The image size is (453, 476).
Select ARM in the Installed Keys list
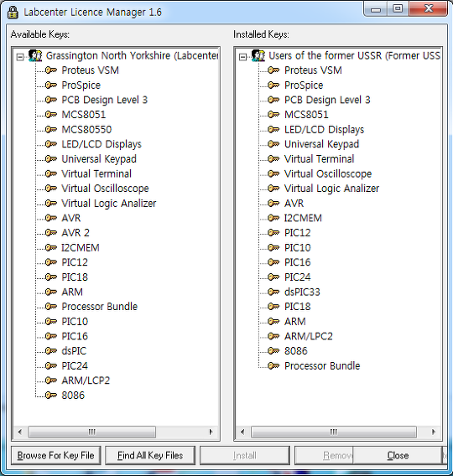295,322
